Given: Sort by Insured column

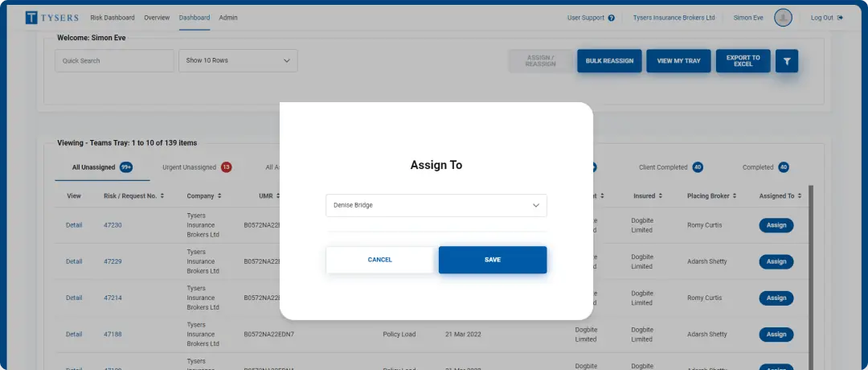Looking at the screenshot, I should pos(648,196).
